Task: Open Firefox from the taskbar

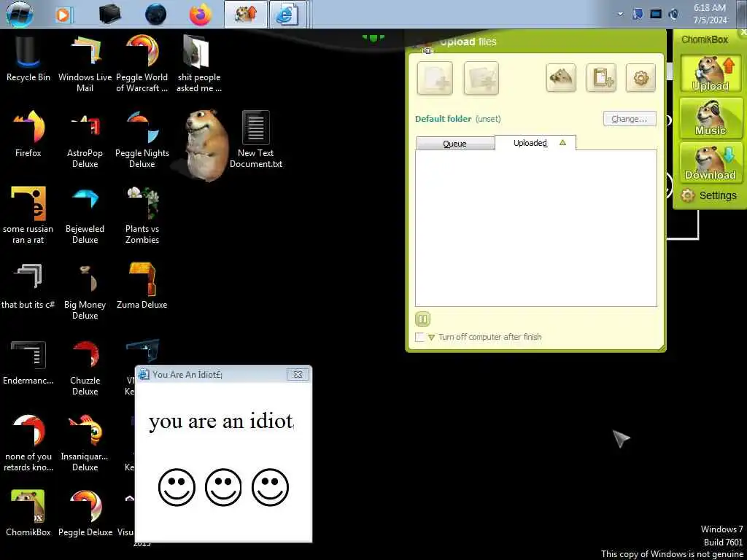Action: tap(200, 15)
